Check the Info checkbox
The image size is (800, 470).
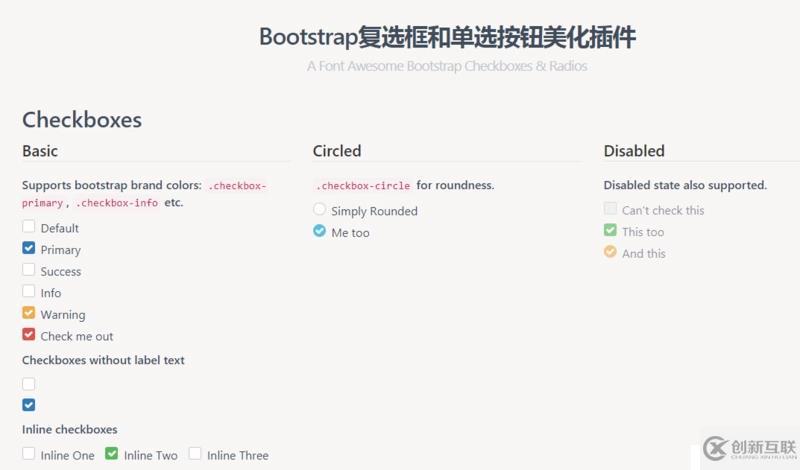pos(29,291)
